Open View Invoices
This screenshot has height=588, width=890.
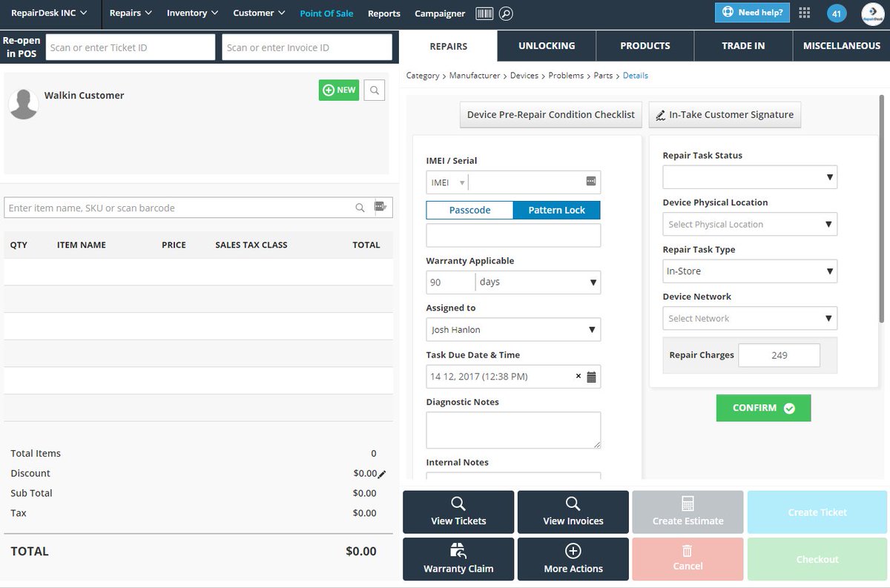(x=573, y=512)
